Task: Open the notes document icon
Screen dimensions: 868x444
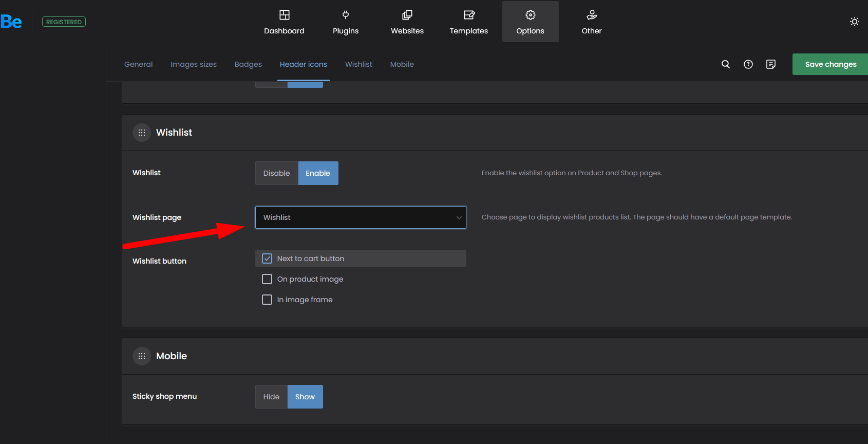Action: 771,64
